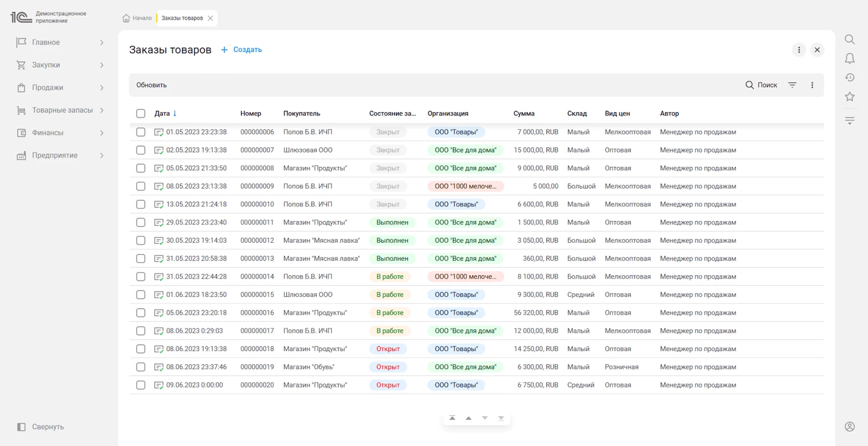Open list filter settings icon beside Поиск

click(792, 85)
